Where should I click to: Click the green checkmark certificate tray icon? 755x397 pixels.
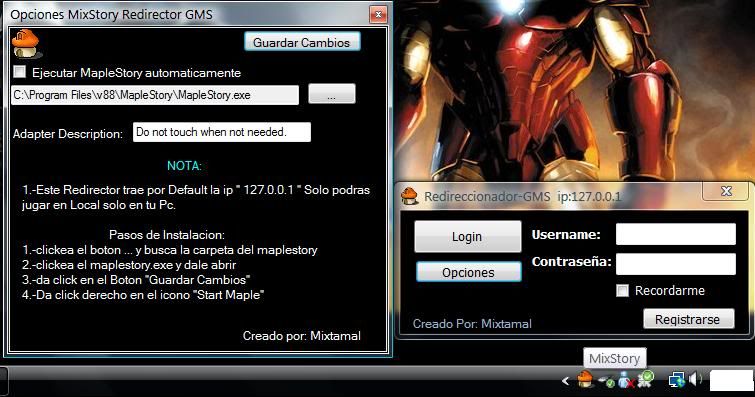[x=645, y=379]
